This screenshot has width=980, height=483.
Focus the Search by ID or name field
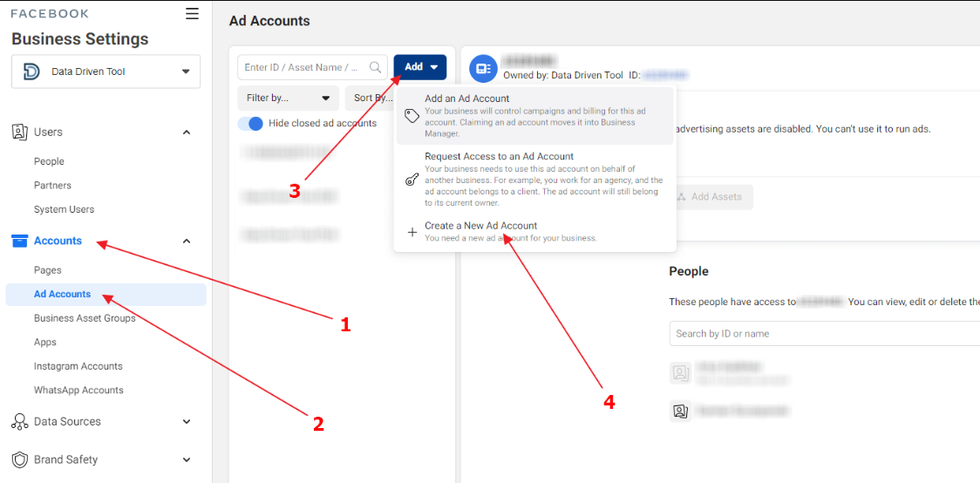(x=825, y=333)
